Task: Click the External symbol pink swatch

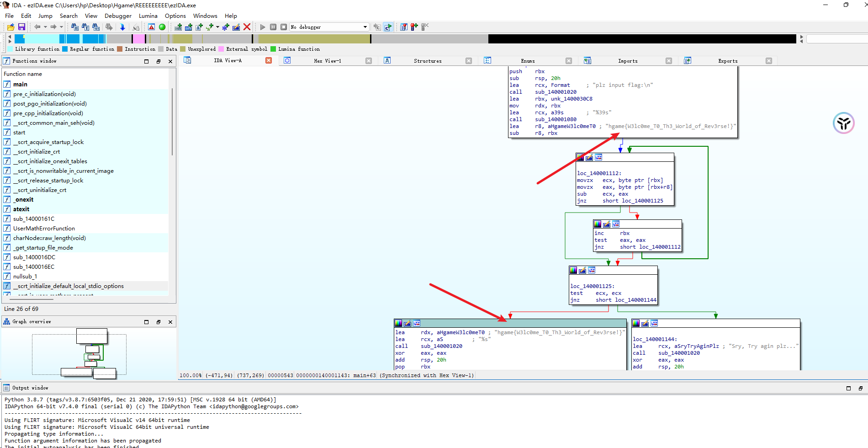Action: click(x=221, y=49)
